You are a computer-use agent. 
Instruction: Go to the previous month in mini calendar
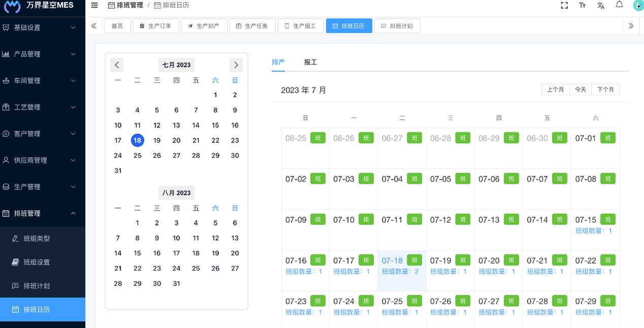(x=117, y=65)
